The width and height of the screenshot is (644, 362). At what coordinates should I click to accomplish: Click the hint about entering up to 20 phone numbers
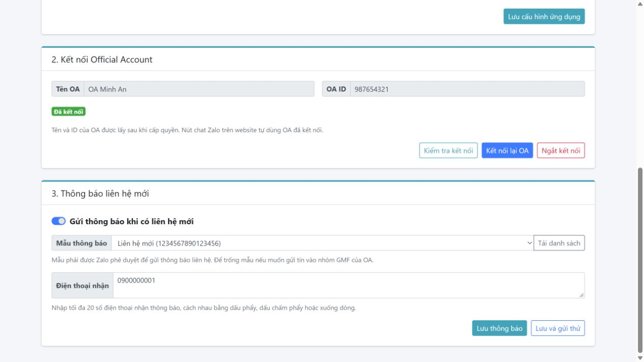pos(204,308)
